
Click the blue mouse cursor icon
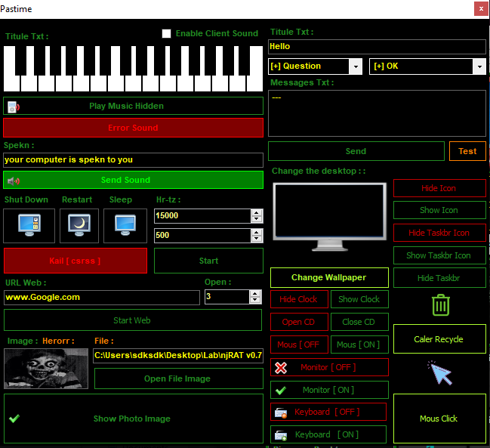439,372
